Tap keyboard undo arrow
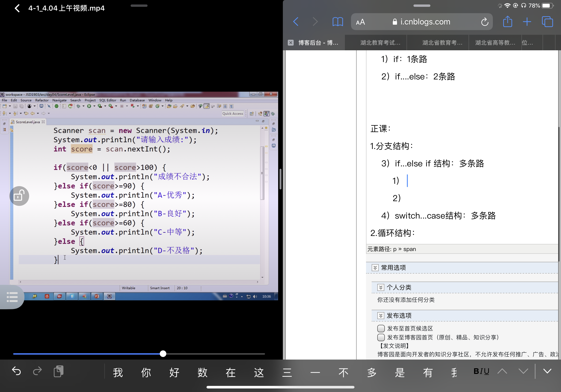561x392 pixels. pos(16,371)
